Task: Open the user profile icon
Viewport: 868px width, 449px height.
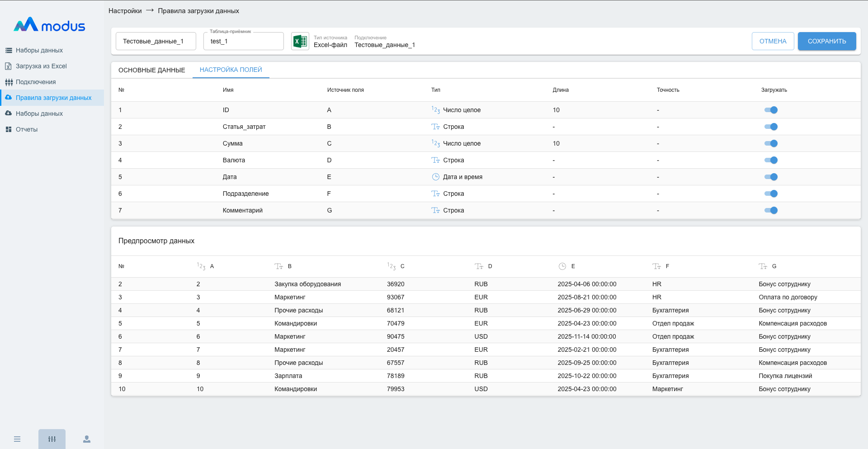Action: (87, 439)
